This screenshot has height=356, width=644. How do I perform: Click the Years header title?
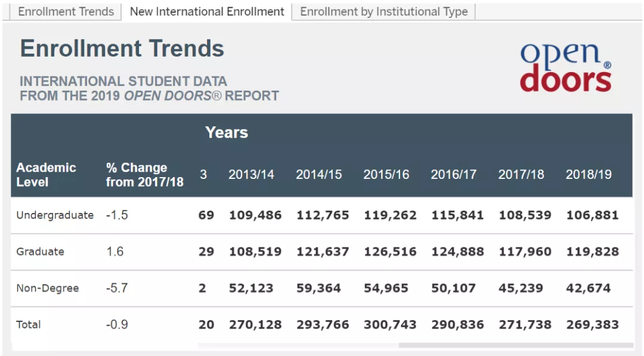pos(227,132)
